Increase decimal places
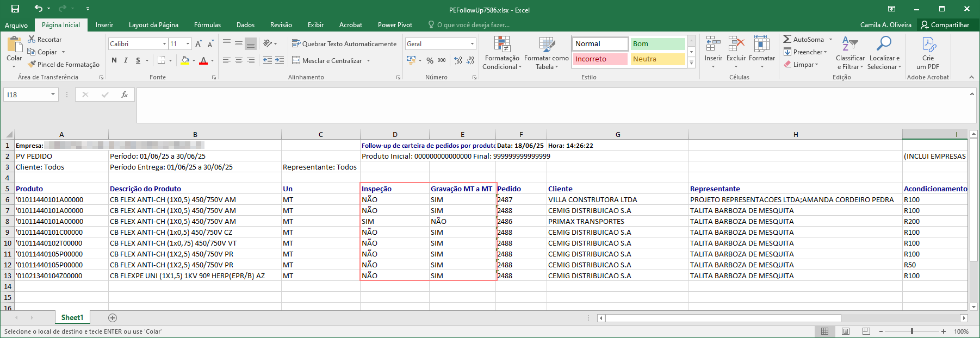 (458, 60)
